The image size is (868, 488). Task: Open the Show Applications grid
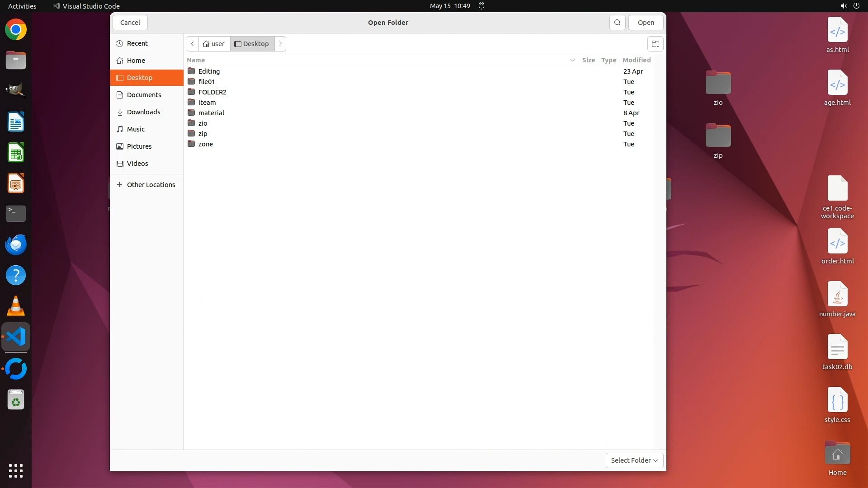point(16,470)
